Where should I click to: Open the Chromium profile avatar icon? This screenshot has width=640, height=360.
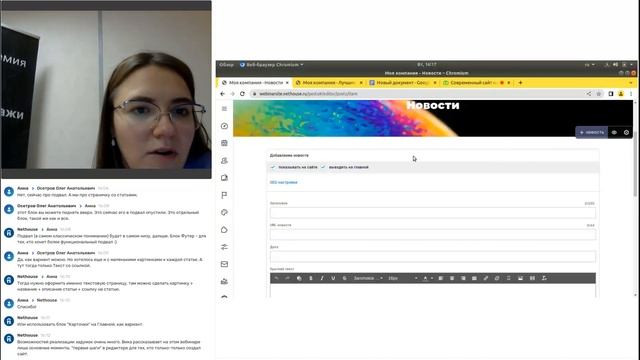coord(621,93)
